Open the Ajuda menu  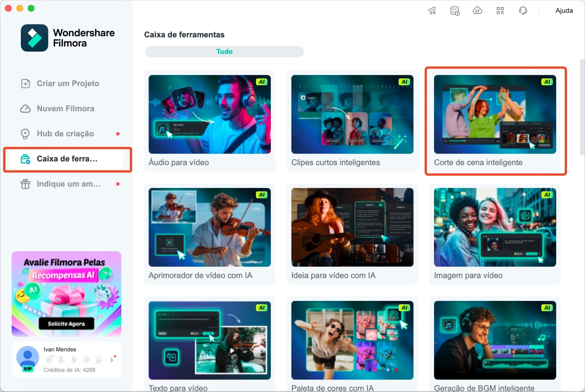[564, 11]
